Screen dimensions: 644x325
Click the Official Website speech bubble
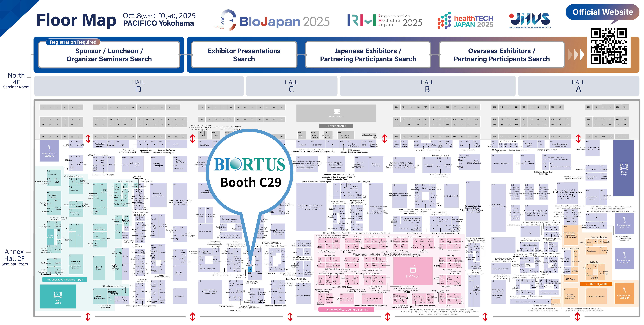(x=603, y=12)
